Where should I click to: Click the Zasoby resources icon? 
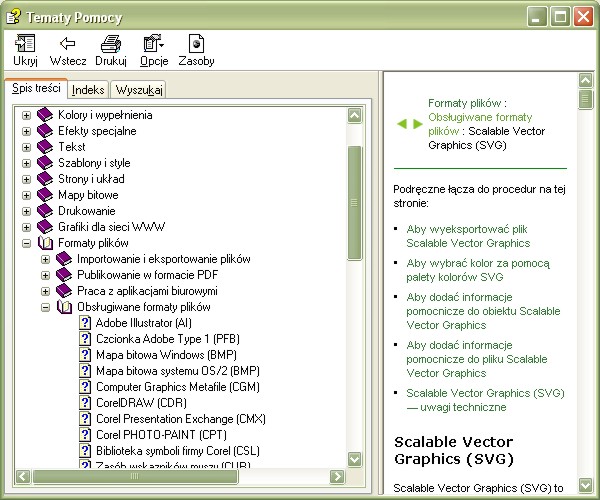pos(196,44)
